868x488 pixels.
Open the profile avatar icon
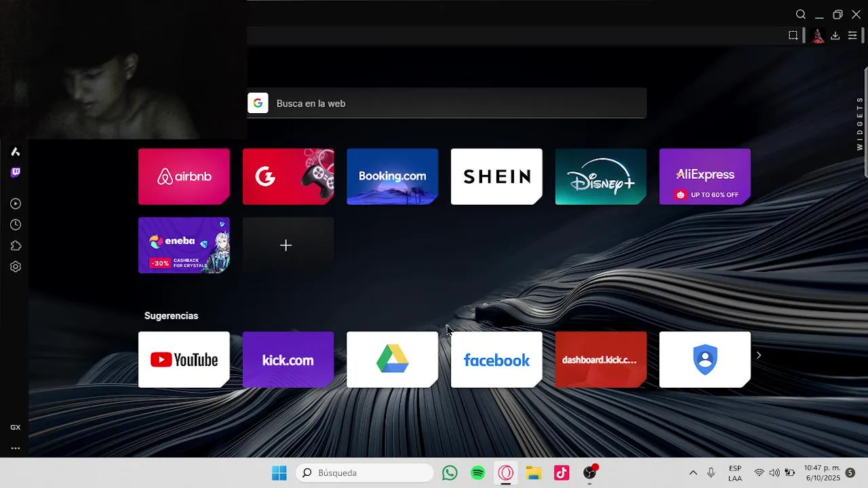pyautogui.click(x=818, y=35)
